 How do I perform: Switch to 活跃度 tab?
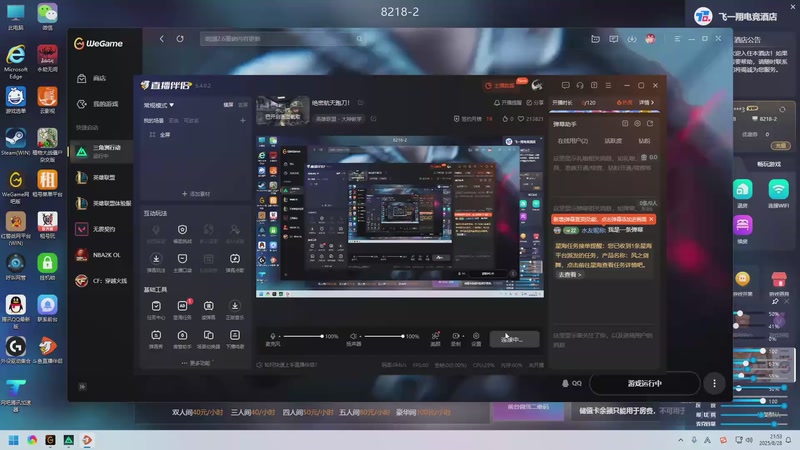click(x=613, y=141)
